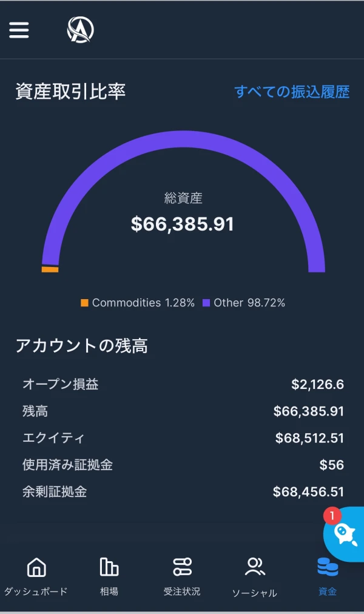This screenshot has width=364, height=614.
Task: Tap the Funds coins icon
Action: coord(328,567)
